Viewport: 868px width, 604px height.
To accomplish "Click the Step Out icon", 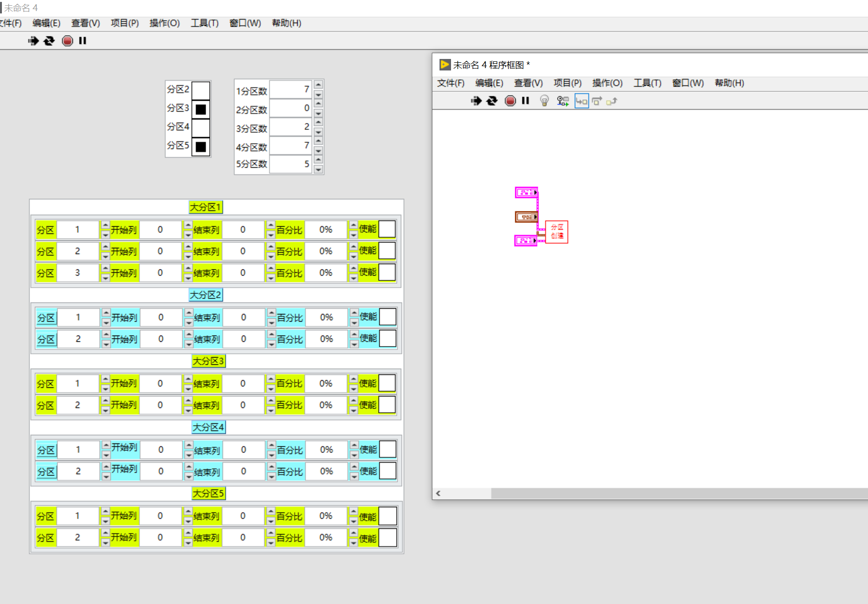I will tap(612, 101).
